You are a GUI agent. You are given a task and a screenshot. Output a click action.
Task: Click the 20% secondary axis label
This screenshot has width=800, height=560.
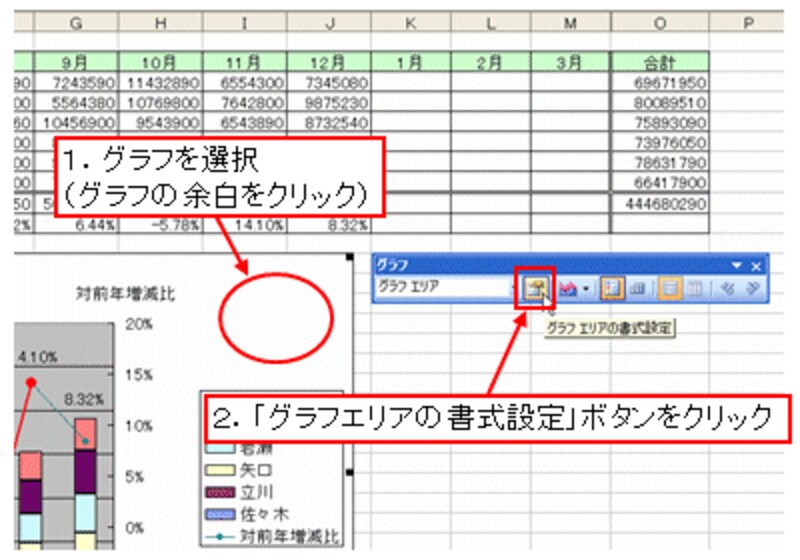pos(139,324)
